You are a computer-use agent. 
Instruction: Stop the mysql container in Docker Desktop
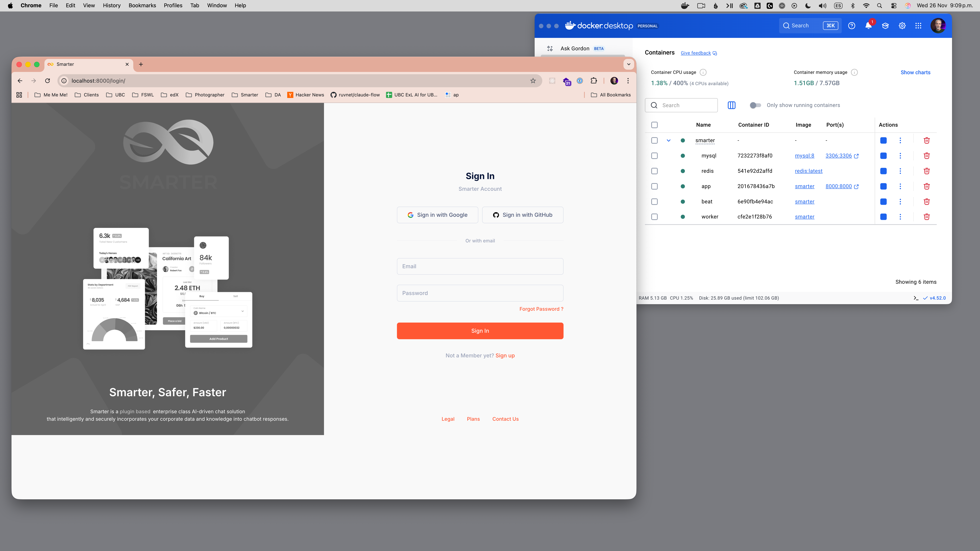(x=883, y=156)
